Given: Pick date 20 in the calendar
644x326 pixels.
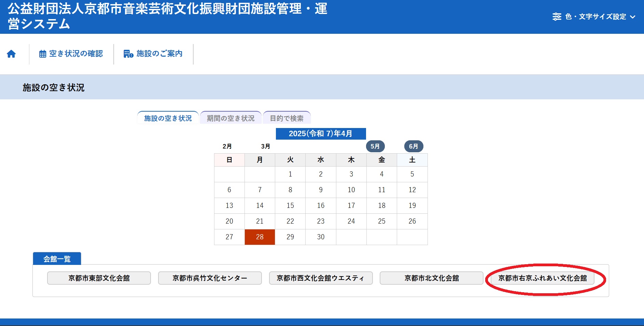Looking at the screenshot, I should 229,221.
